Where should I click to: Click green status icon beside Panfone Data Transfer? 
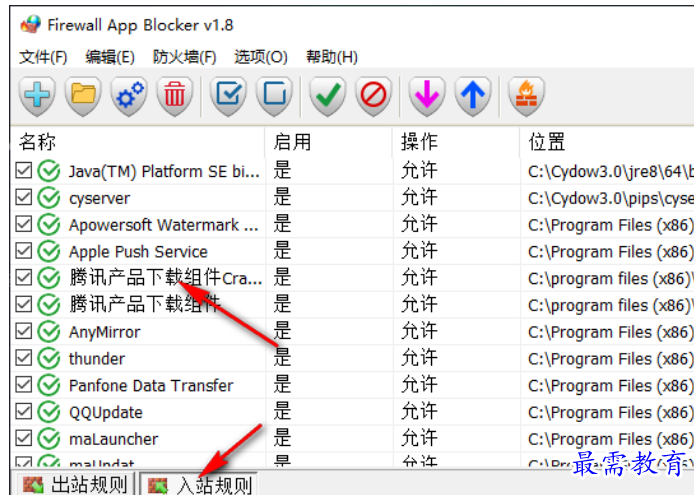pyautogui.click(x=49, y=385)
